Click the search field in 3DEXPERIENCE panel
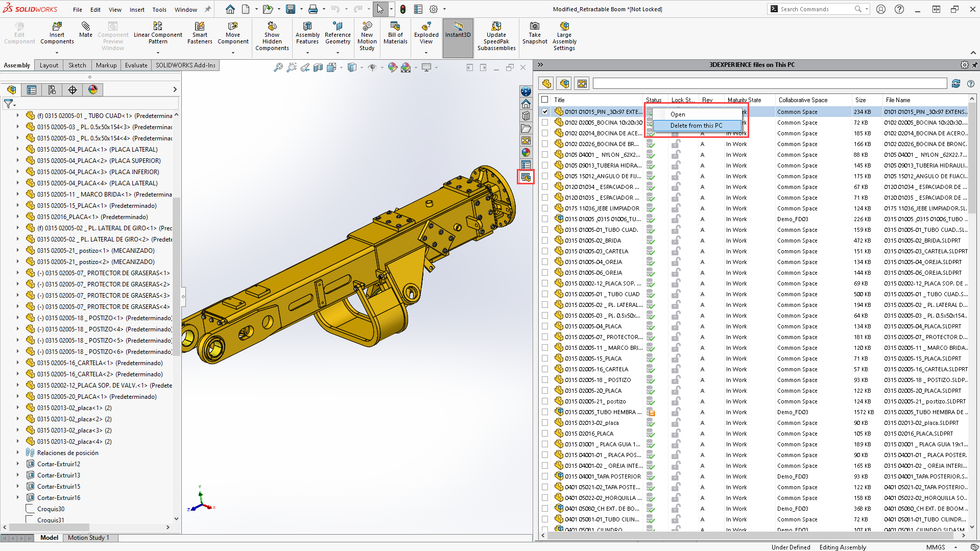 769,84
